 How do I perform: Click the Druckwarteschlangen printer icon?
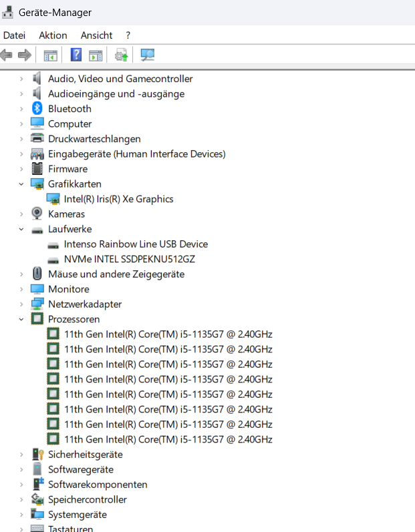pos(37,138)
